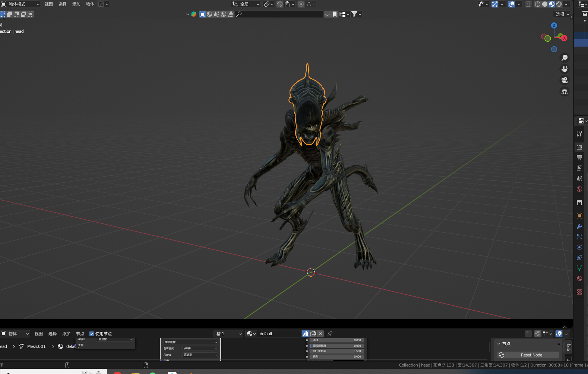Click the Reset Node button
588x374 pixels.
point(528,355)
